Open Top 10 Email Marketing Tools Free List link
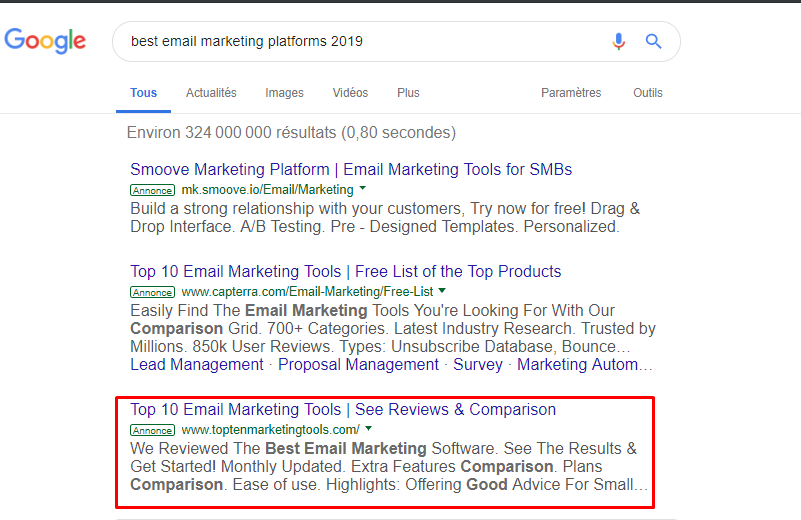The height and width of the screenshot is (520, 801). point(346,272)
